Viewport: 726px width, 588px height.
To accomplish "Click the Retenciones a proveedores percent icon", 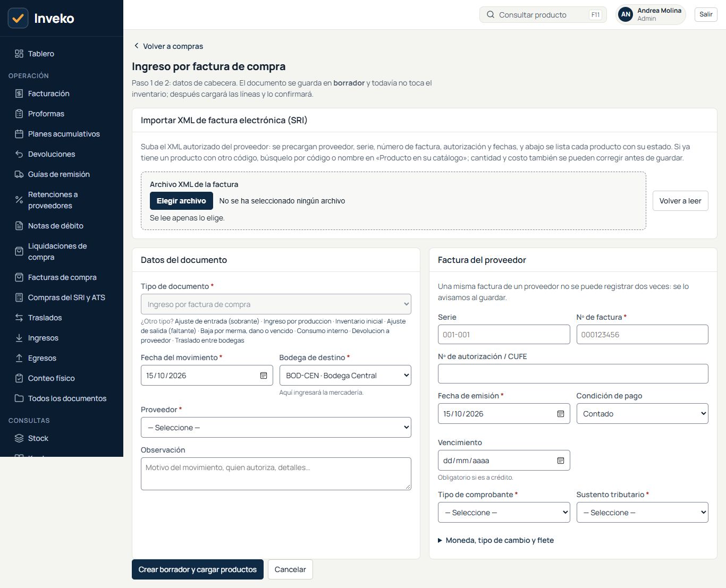I will click(19, 200).
